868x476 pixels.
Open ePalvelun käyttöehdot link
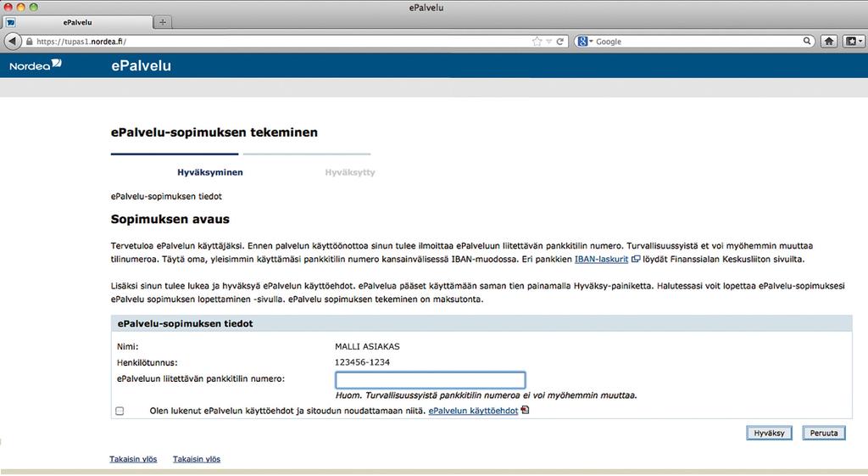[x=473, y=412]
